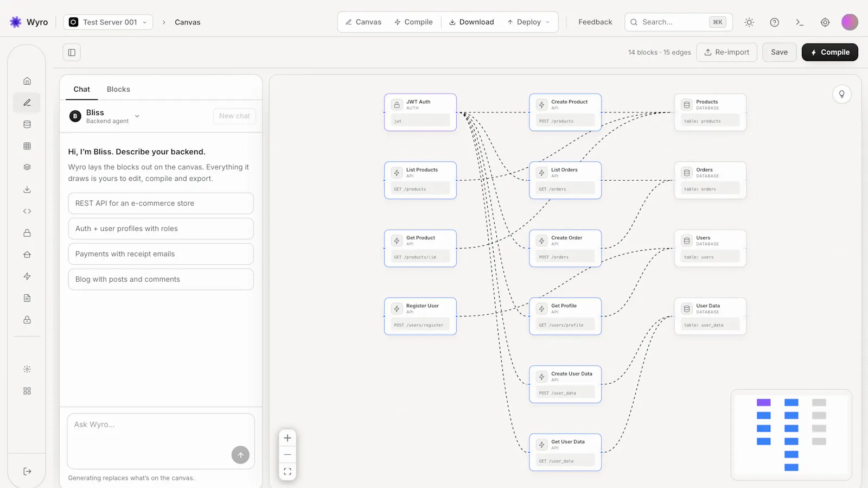Fit canvas to screen

[x=288, y=472]
